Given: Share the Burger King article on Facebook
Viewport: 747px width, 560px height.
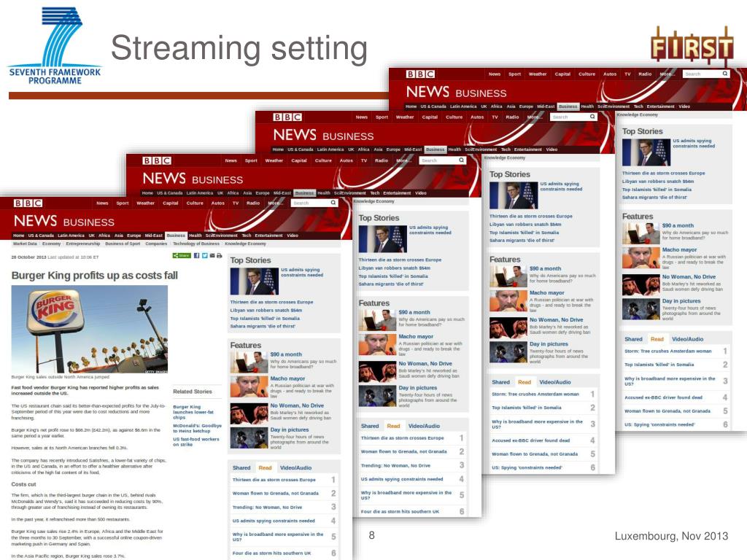Looking at the screenshot, I should (x=196, y=256).
